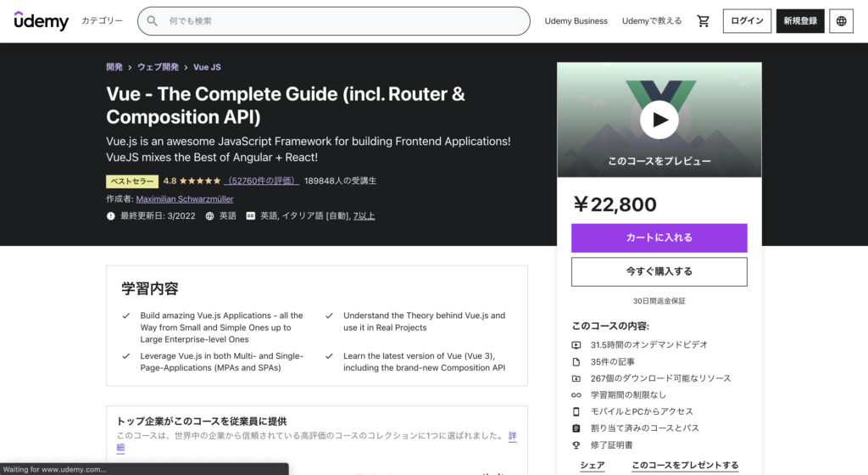The height and width of the screenshot is (475, 868).
Task: Focus the 何でも検索 search field
Action: (334, 21)
